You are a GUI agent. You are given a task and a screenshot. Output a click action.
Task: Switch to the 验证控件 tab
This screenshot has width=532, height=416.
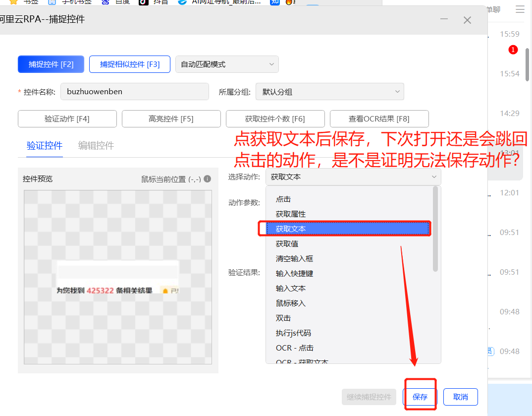click(x=45, y=146)
